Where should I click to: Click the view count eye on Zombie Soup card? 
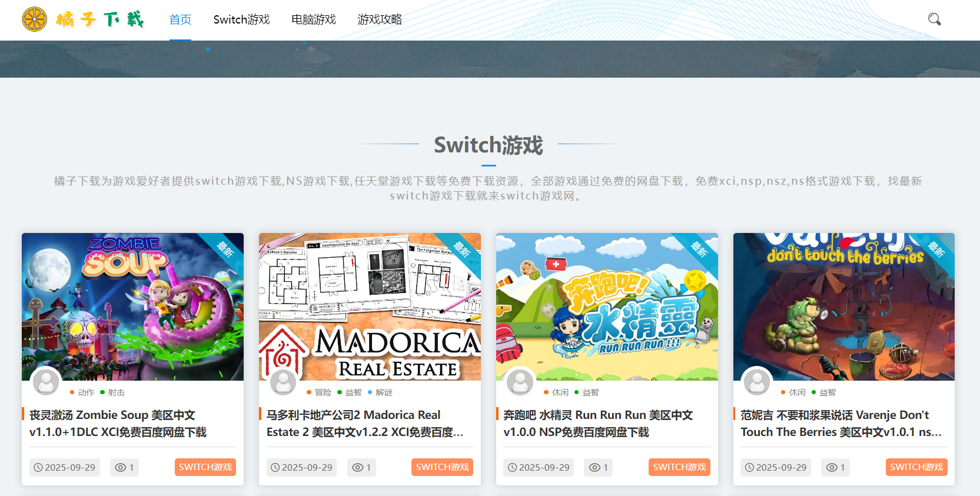tap(121, 468)
